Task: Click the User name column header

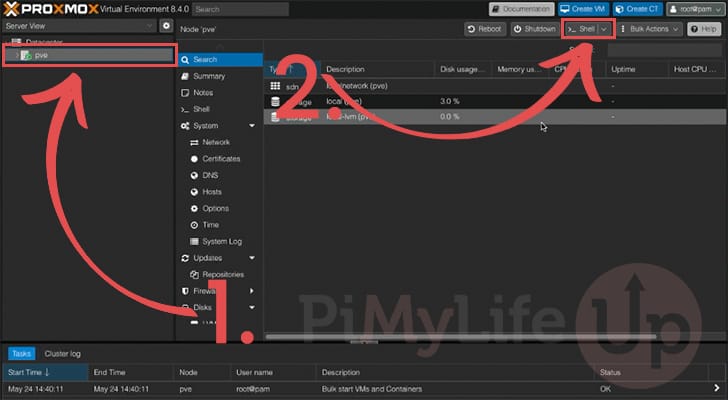Action: click(x=273, y=372)
